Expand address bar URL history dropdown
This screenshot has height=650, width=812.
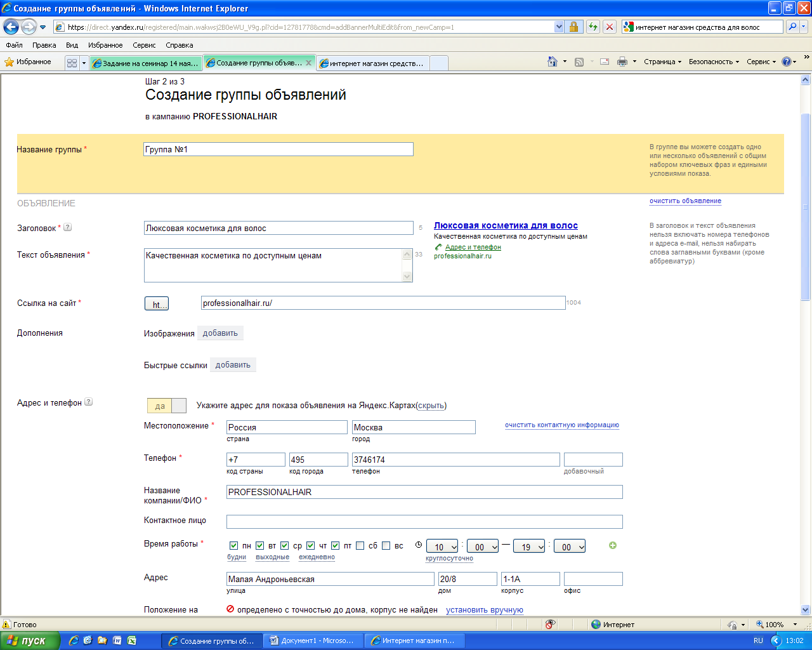click(559, 27)
